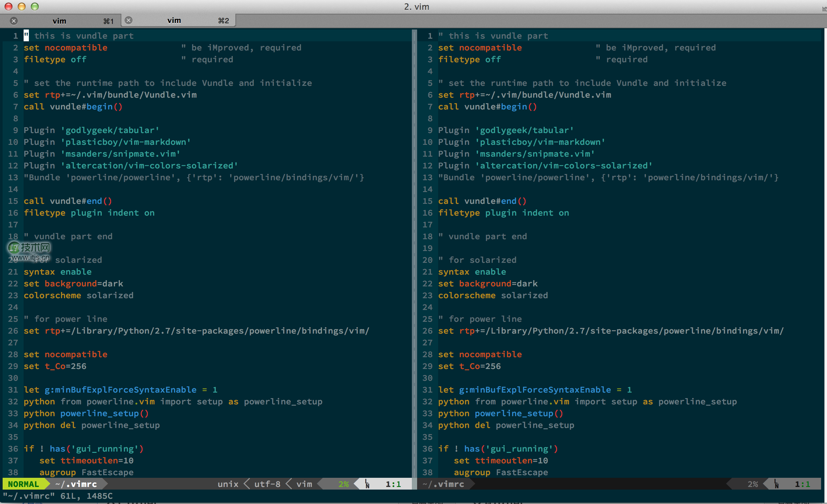Click 'set background=dark' in right pane
Image resolution: width=827 pixels, height=504 pixels.
[488, 284]
